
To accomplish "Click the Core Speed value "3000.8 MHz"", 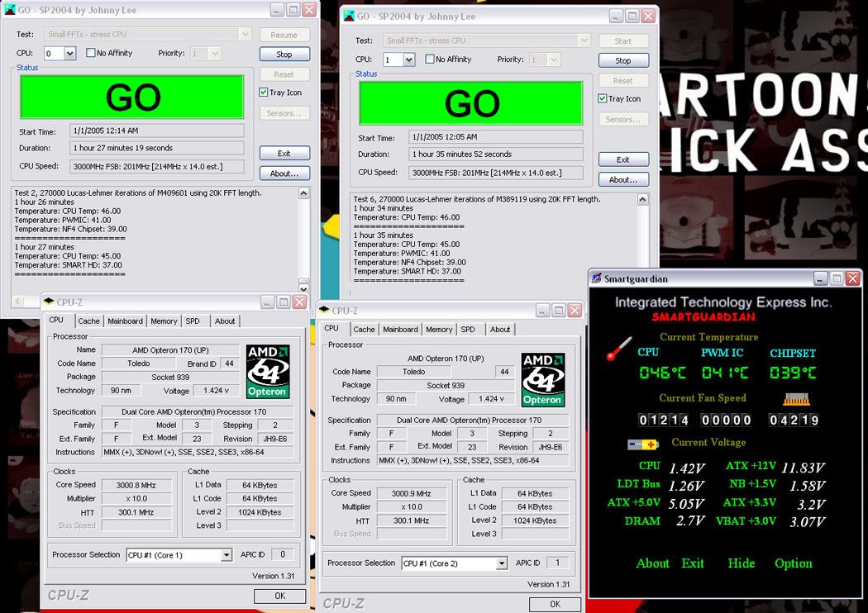I will point(136,485).
